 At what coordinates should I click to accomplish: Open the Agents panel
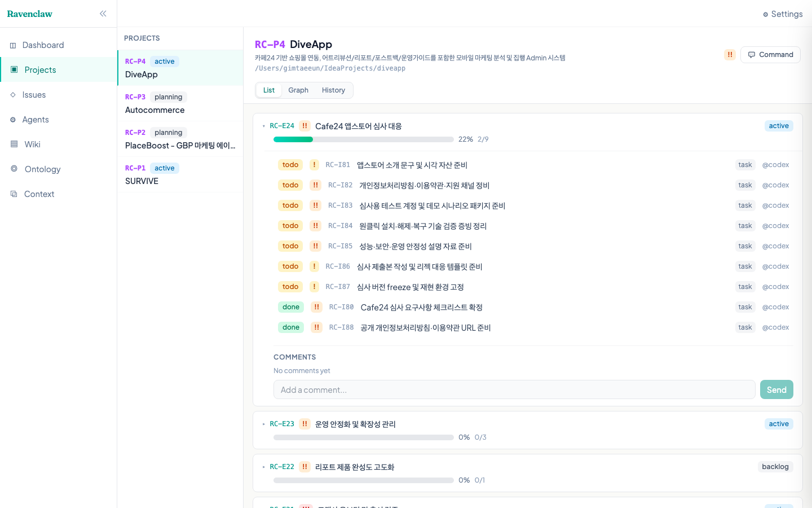point(37,119)
